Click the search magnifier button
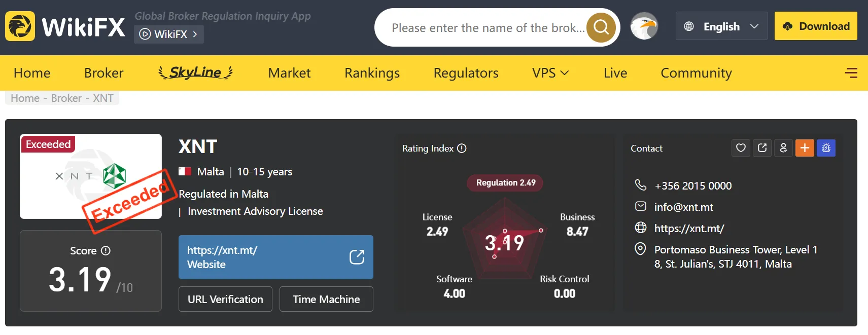Screen dimensions: 868x335 601,27
